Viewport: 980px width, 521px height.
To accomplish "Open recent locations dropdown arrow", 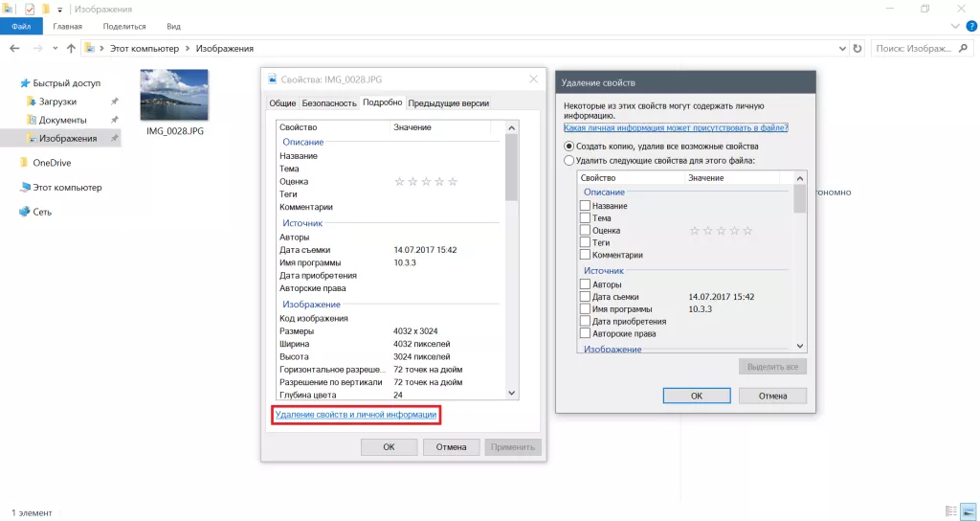I will click(55, 48).
